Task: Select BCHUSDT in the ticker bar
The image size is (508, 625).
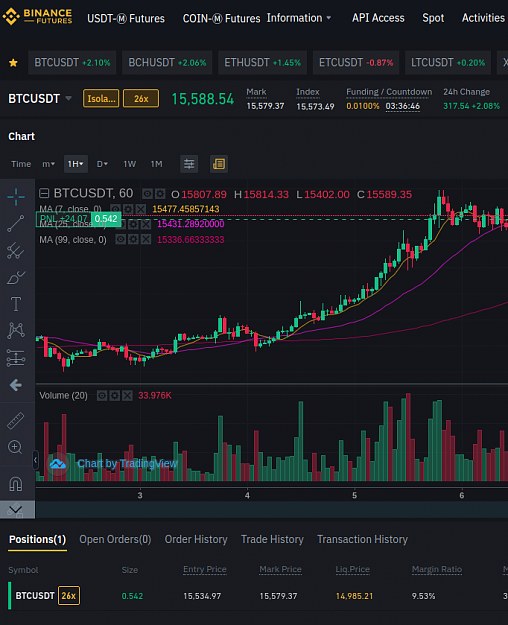Action: 167,63
